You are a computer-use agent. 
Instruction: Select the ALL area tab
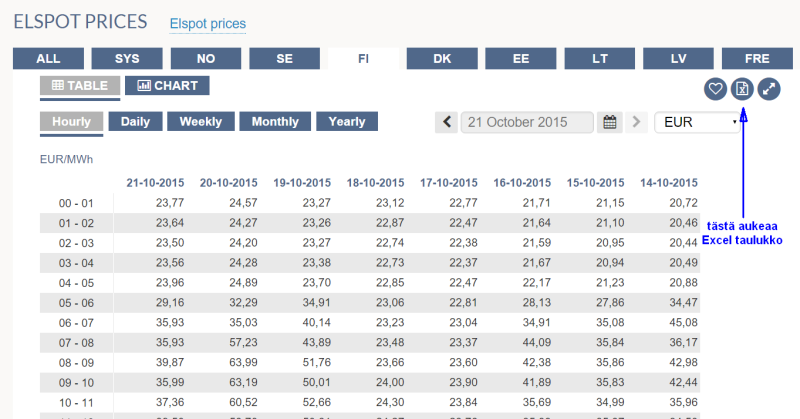(x=48, y=59)
